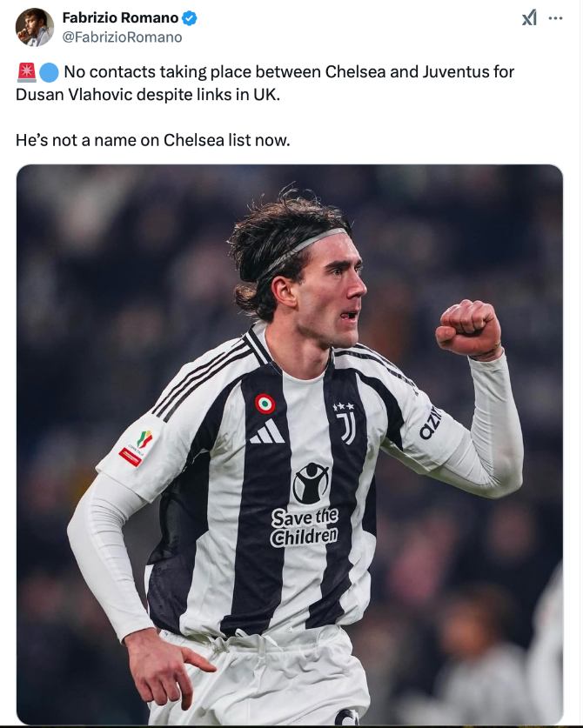Viewport: 583px width, 728px height.
Task: Open the three-dot More options menu
Action: click(555, 18)
